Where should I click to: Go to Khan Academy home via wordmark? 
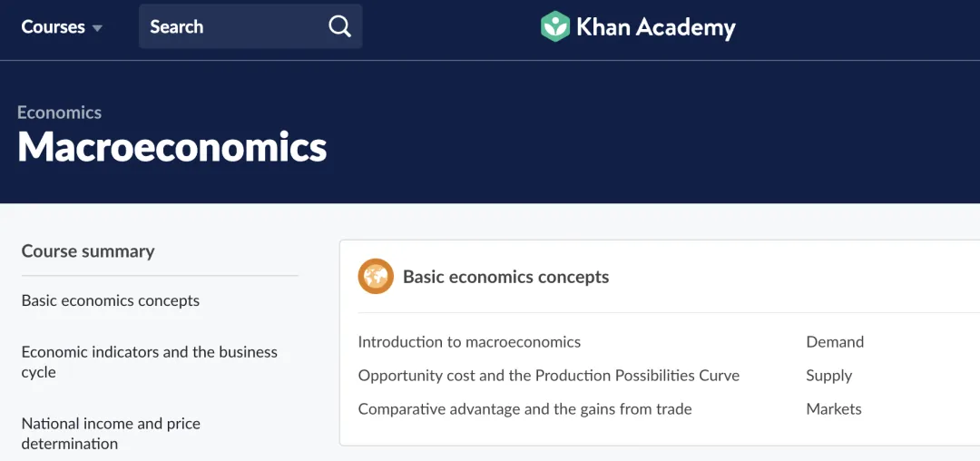[655, 27]
